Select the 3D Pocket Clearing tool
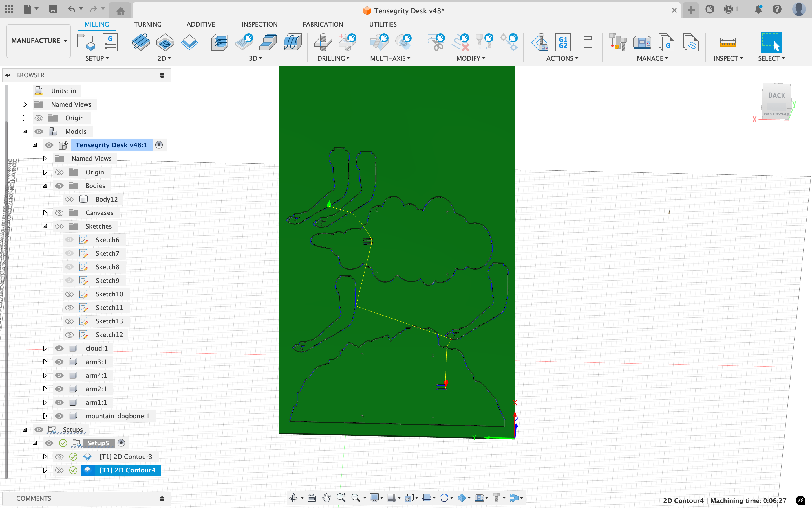Screen dimensions: 812x508 click(x=244, y=42)
